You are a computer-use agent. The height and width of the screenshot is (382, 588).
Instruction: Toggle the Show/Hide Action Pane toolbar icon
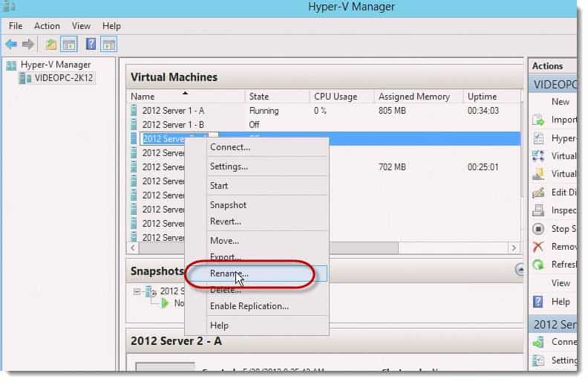pyautogui.click(x=108, y=45)
